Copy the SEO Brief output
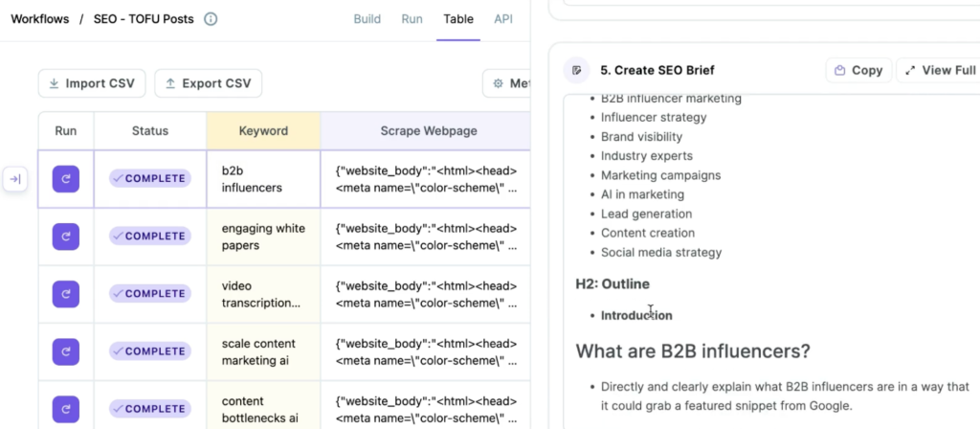This screenshot has height=429, width=980. point(858,70)
